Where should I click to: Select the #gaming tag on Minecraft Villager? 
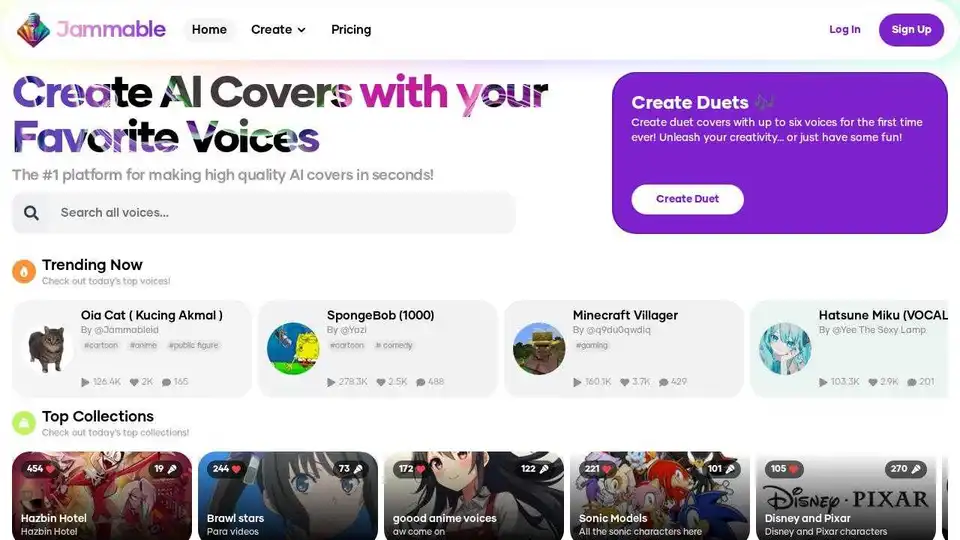(591, 345)
